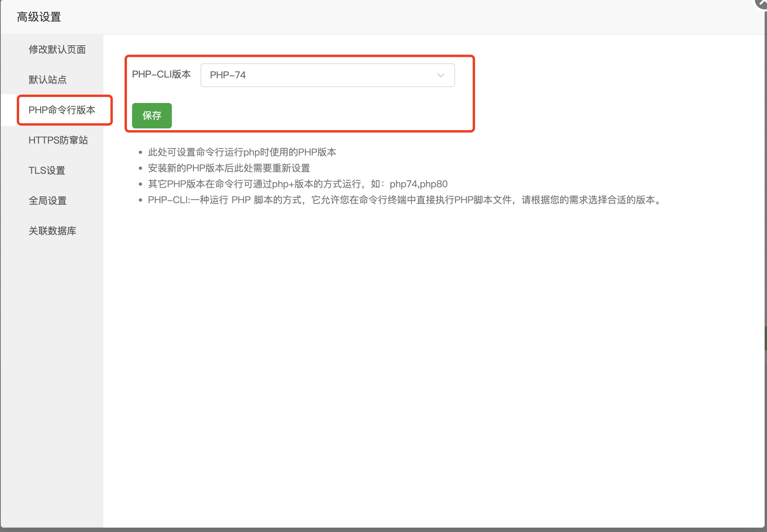This screenshot has width=767, height=532.
Task: Click the 高级设置 dialog title
Action: point(39,17)
